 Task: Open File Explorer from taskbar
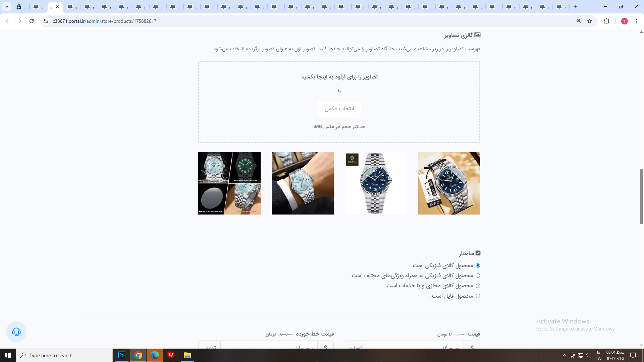[x=187, y=355]
